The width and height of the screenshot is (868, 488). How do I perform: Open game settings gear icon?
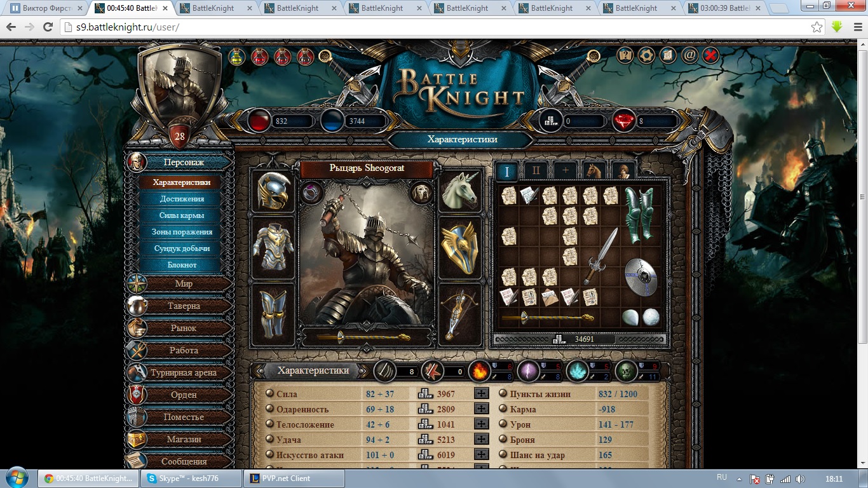point(646,55)
